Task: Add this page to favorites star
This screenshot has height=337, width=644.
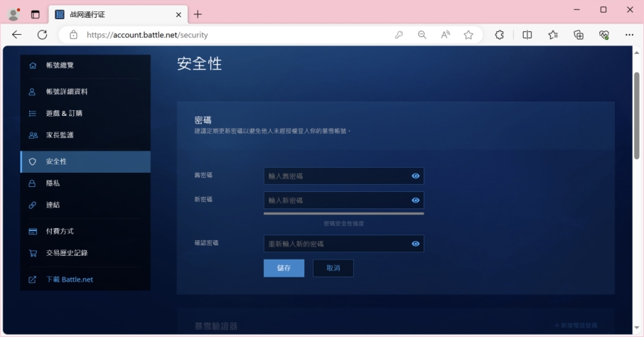Action: click(x=468, y=35)
